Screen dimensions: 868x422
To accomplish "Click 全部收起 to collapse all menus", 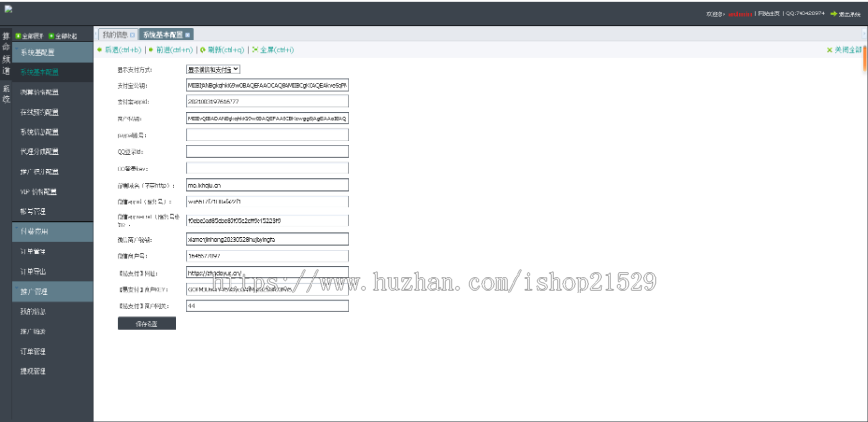I will click(63, 36).
